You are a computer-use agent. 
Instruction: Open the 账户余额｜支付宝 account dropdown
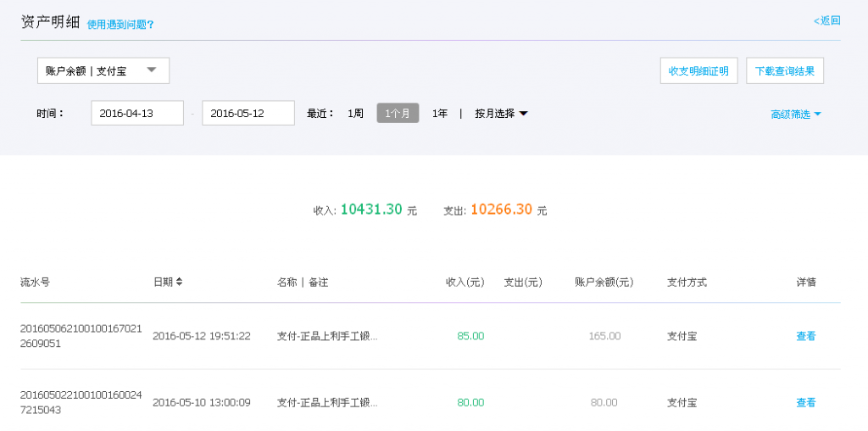pyautogui.click(x=103, y=70)
